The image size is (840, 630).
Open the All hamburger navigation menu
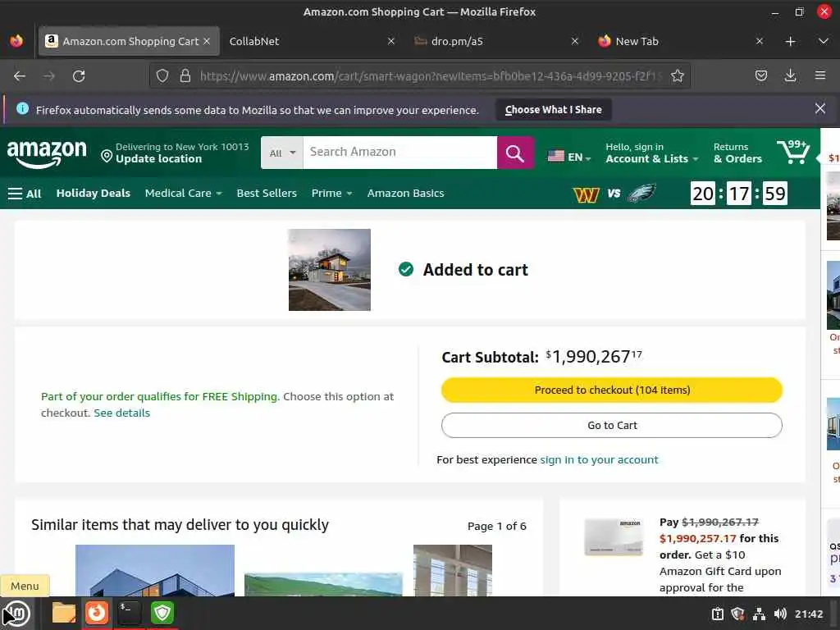click(x=25, y=194)
